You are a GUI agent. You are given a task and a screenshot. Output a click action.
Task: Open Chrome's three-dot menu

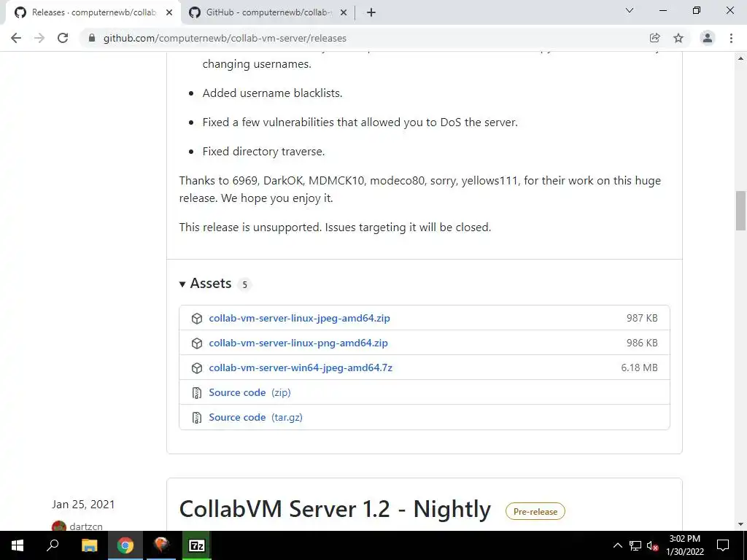click(x=731, y=38)
